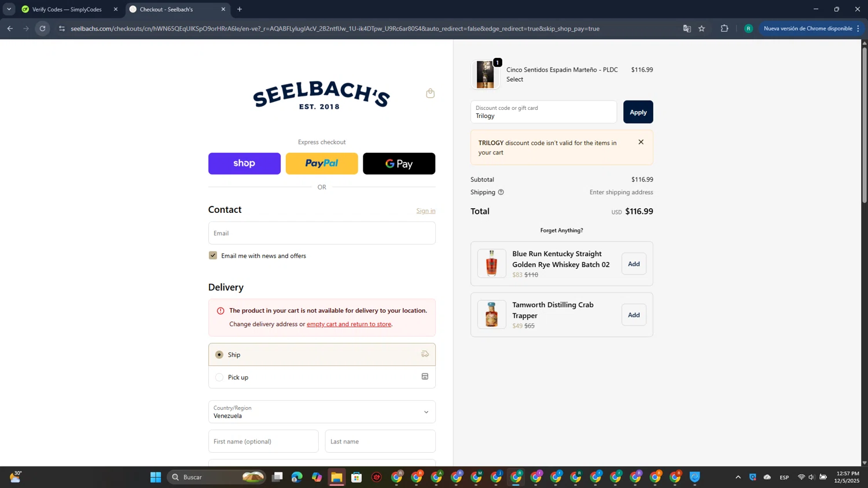868x488 pixels.
Task: Launch Microsoft Edge from the taskbar
Action: tap(297, 477)
